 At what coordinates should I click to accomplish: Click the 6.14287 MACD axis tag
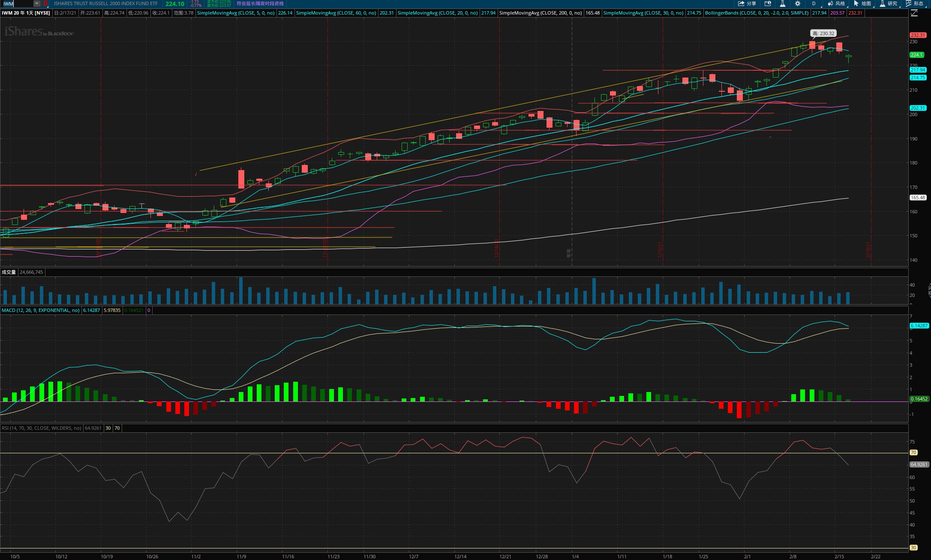pyautogui.click(x=919, y=326)
